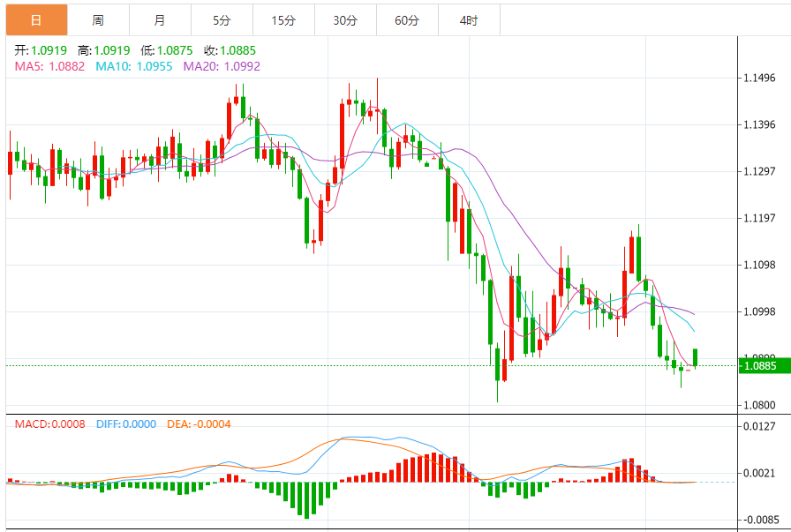Click the MA20: 1.0992 indicator label
Viewport: 791px width, 532px height.
(x=222, y=66)
